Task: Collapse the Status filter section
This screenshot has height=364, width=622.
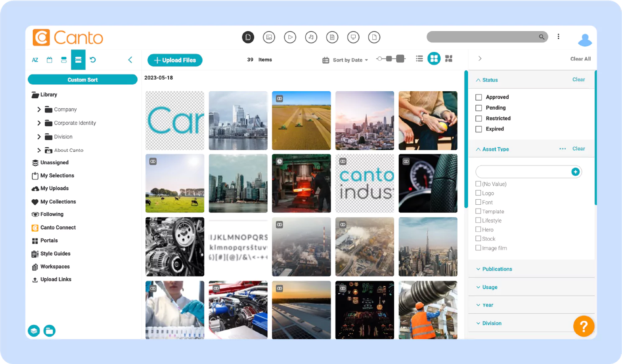Action: [478, 80]
